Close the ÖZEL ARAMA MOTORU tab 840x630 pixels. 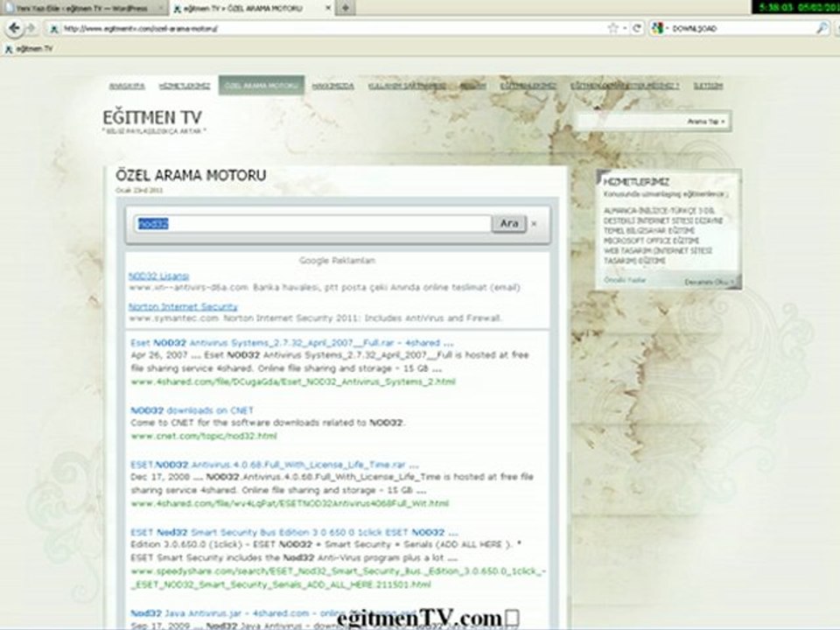tap(328, 8)
